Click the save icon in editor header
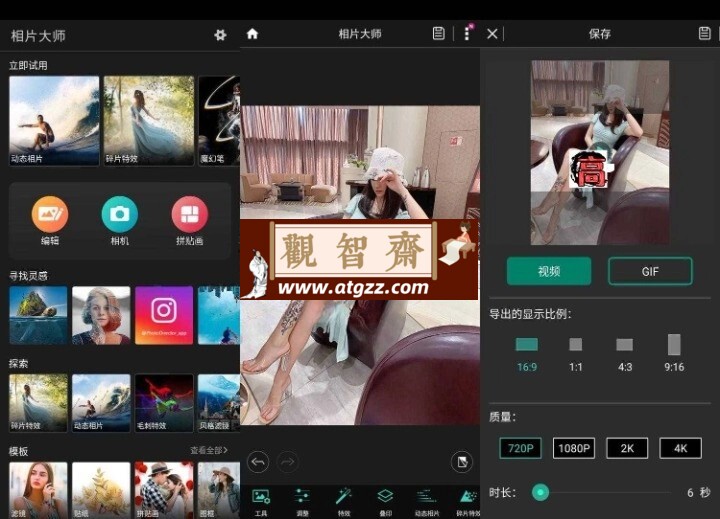 coord(439,34)
